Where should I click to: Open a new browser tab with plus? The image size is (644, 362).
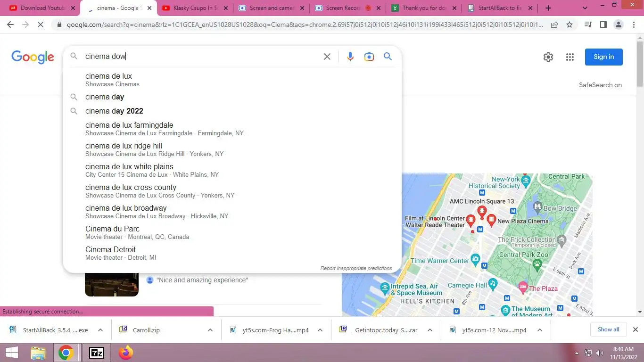[x=548, y=8]
